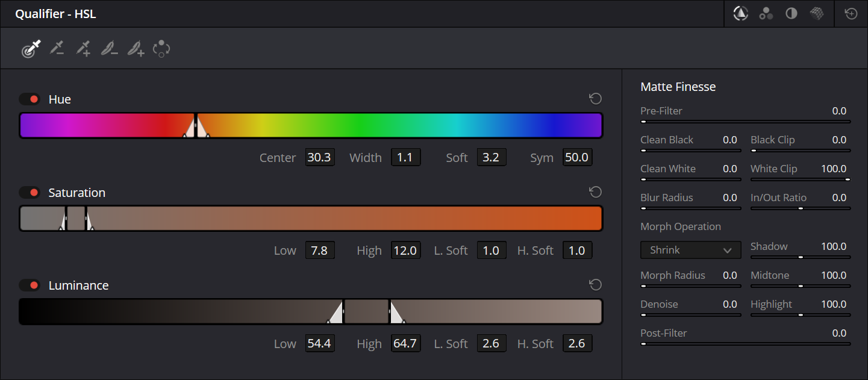Click the Denoise slider
Viewport: 868px width, 380px height.
[x=690, y=314]
